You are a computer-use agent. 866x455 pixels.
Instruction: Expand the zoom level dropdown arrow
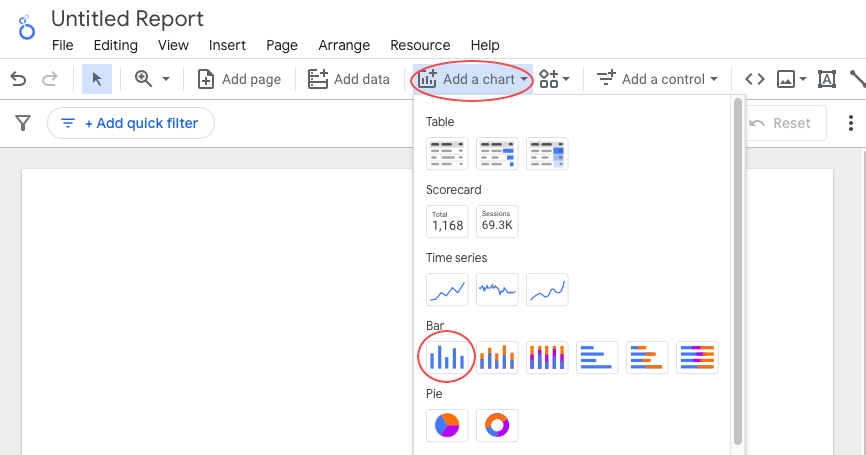(x=166, y=80)
